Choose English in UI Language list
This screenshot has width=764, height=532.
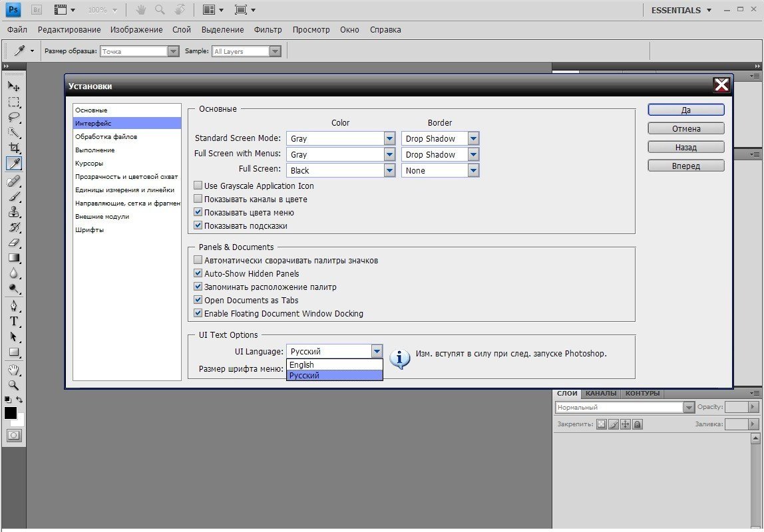[334, 365]
